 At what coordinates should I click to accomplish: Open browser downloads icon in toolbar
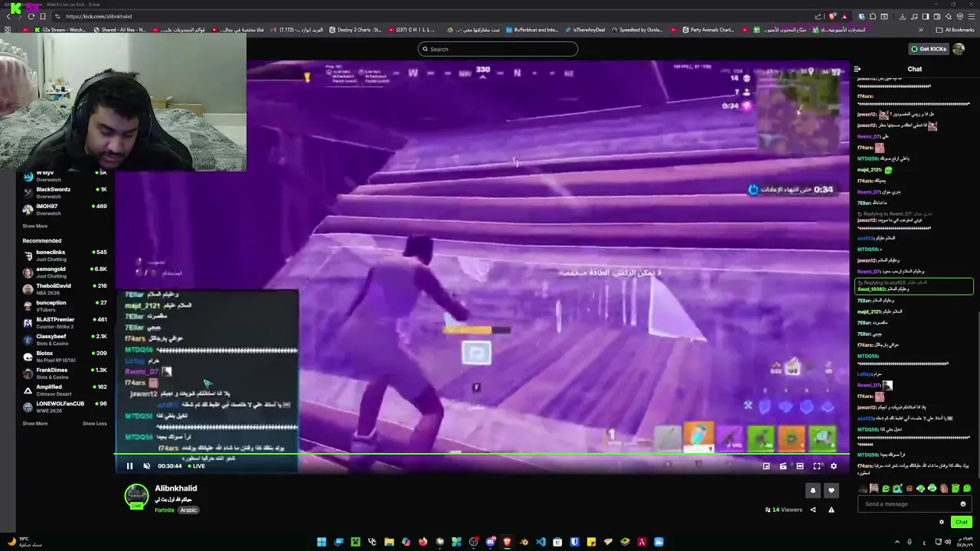pos(903,16)
